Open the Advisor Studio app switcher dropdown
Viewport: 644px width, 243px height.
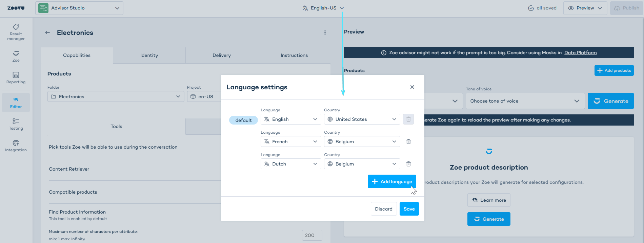79,8
